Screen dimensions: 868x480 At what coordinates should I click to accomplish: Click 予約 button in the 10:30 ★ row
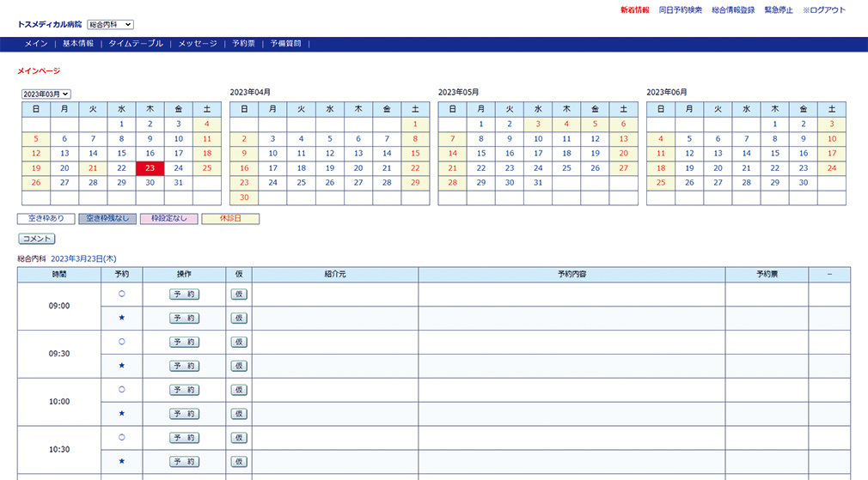tap(184, 461)
